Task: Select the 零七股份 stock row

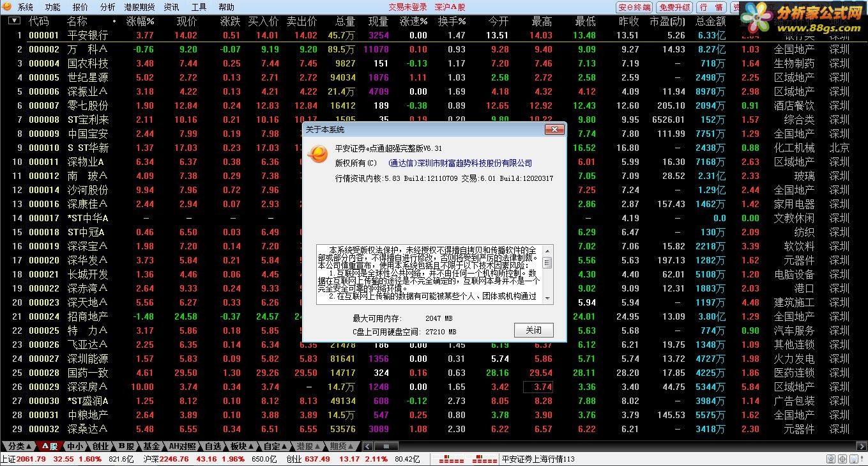Action: (x=434, y=105)
